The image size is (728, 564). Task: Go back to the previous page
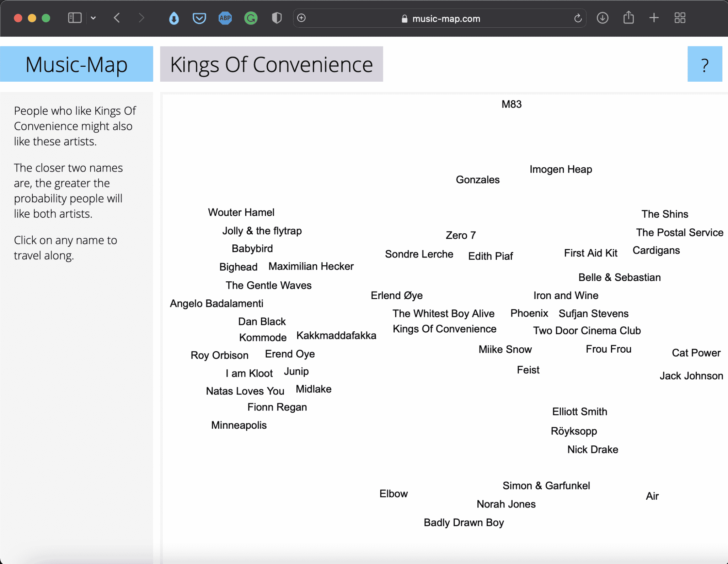[117, 18]
